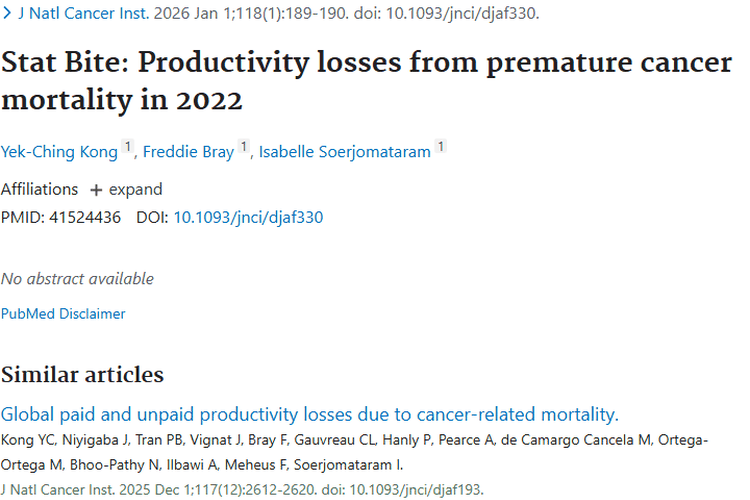Click affiliation superscript after Isabelle Soerjomataram
This screenshot has width=750, height=500.
(440, 149)
